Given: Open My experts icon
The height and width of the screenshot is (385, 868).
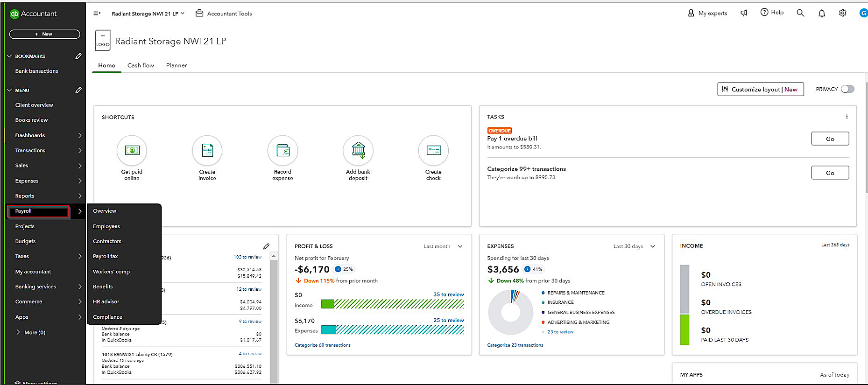Looking at the screenshot, I should click(x=691, y=13).
